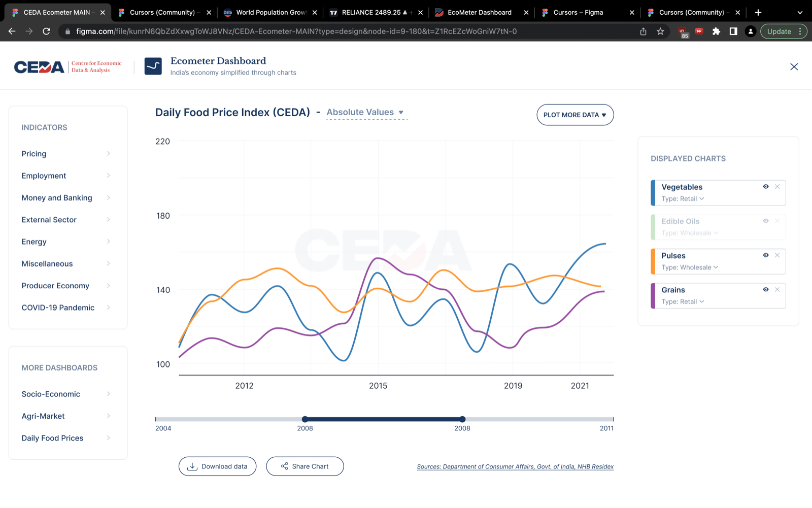Open a new browser tab with plus icon

758,12
